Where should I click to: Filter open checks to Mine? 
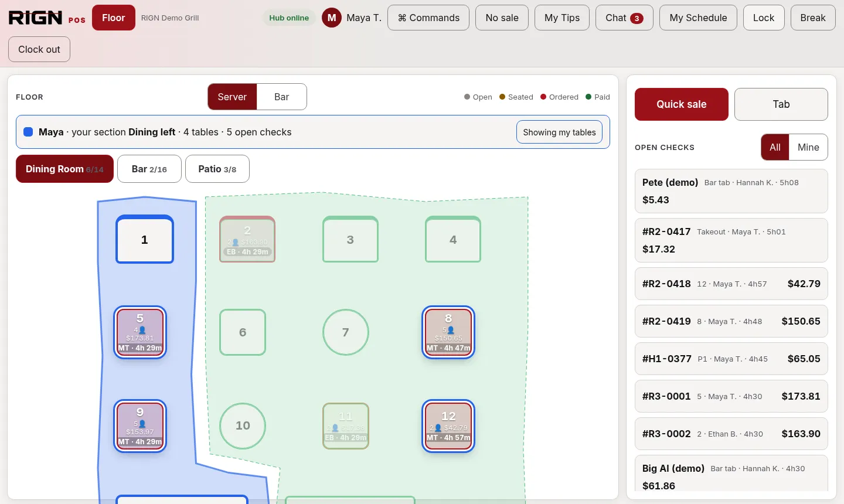click(x=808, y=147)
